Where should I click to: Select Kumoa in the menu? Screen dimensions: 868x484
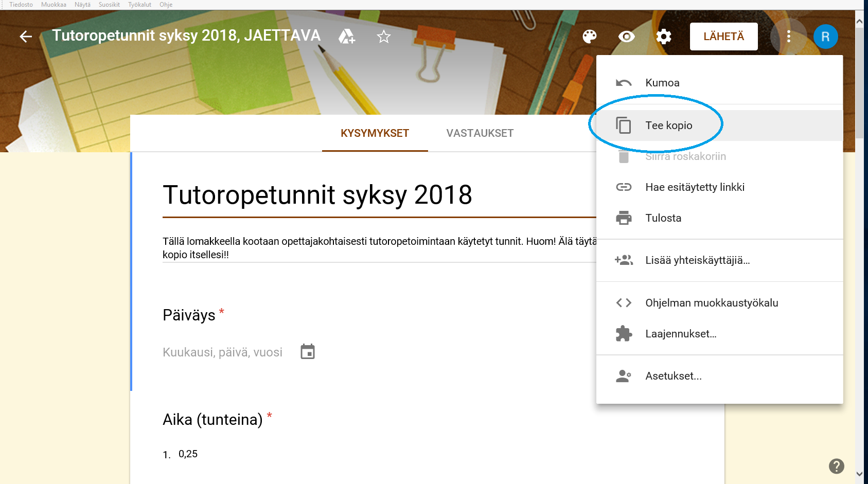662,83
